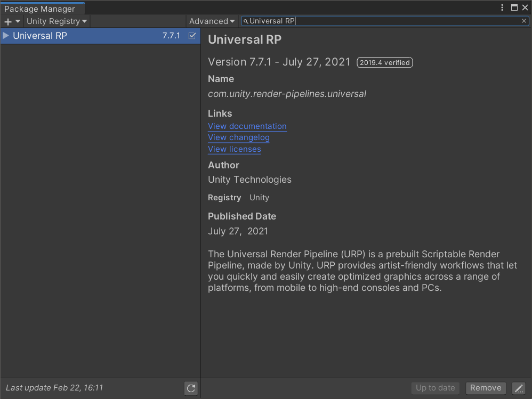532x399 pixels.
Task: Open View licenses link
Action: [x=234, y=149]
